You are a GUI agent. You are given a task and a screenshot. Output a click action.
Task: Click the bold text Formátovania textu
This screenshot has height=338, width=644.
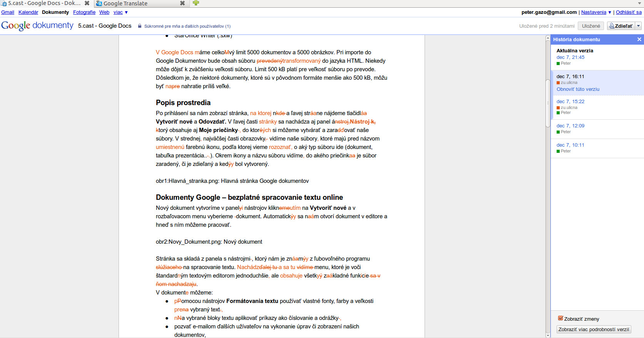click(252, 301)
